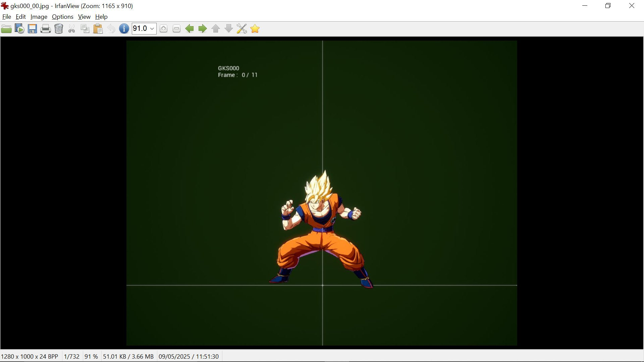644x362 pixels.
Task: Click the Paste clipboard icon
Action: (x=98, y=29)
